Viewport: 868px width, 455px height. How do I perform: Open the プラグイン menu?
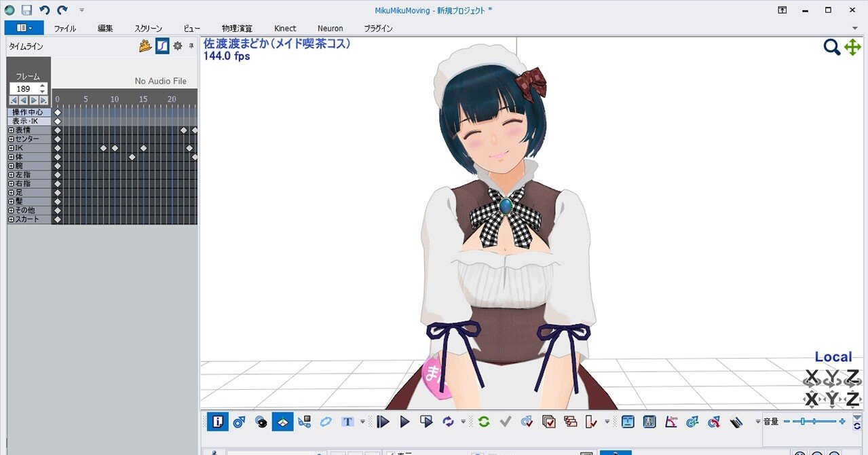click(x=377, y=28)
